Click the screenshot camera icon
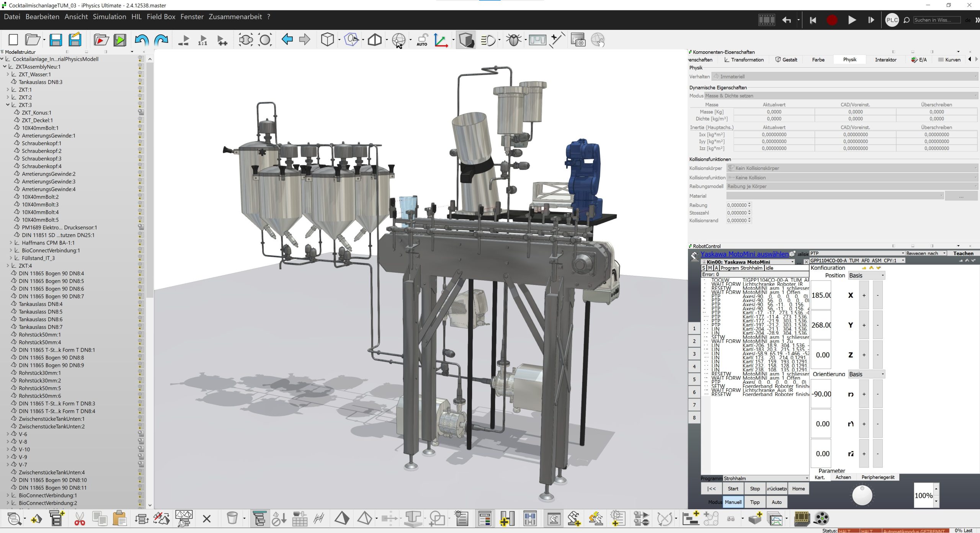Image resolution: width=980 pixels, height=533 pixels. coord(578,40)
